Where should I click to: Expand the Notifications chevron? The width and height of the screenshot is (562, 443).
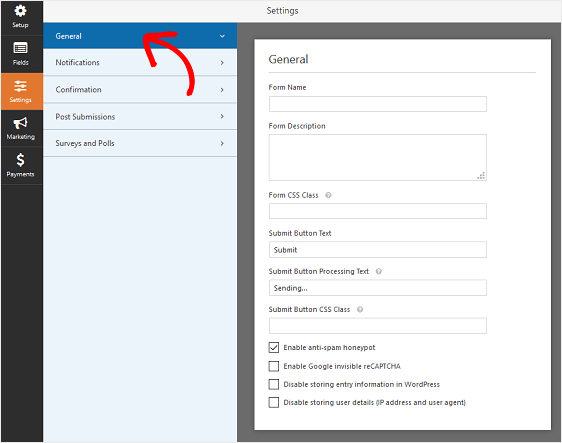point(222,63)
